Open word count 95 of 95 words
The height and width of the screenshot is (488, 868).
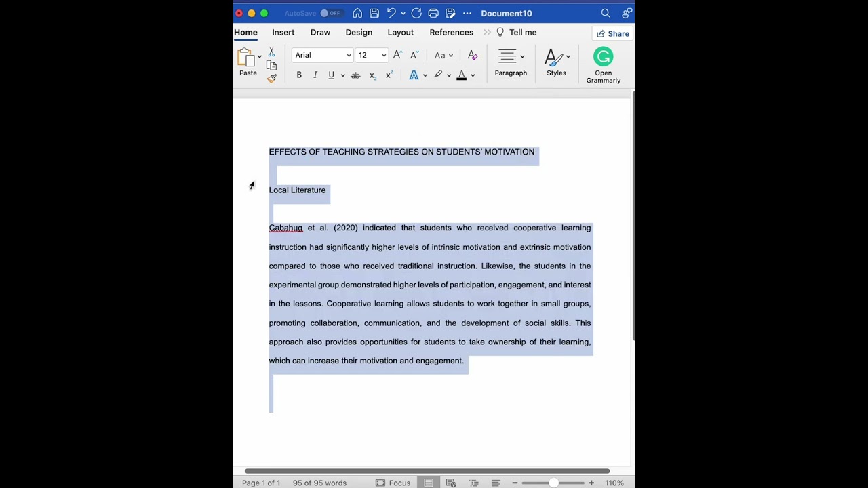pyautogui.click(x=319, y=483)
